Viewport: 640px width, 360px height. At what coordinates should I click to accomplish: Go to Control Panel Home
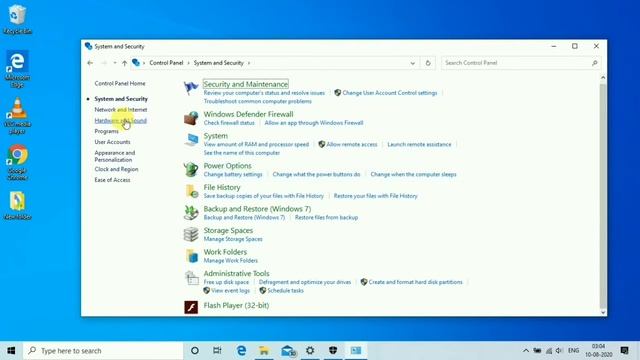tap(120, 83)
